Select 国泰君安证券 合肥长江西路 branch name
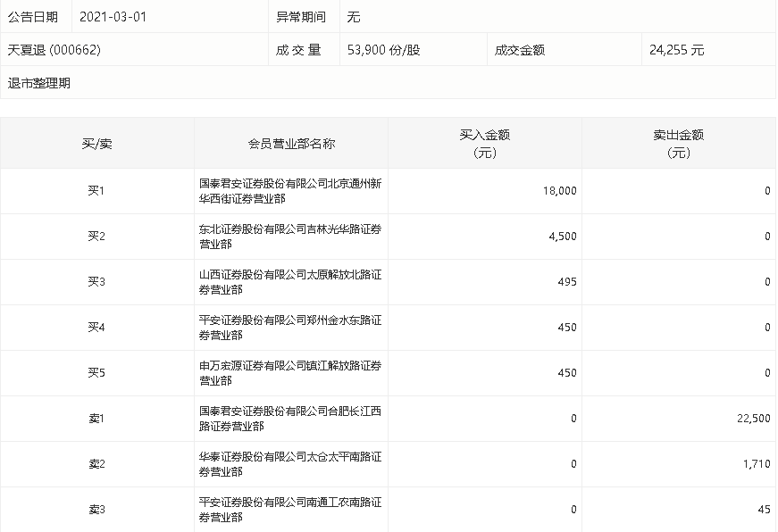 click(290, 419)
